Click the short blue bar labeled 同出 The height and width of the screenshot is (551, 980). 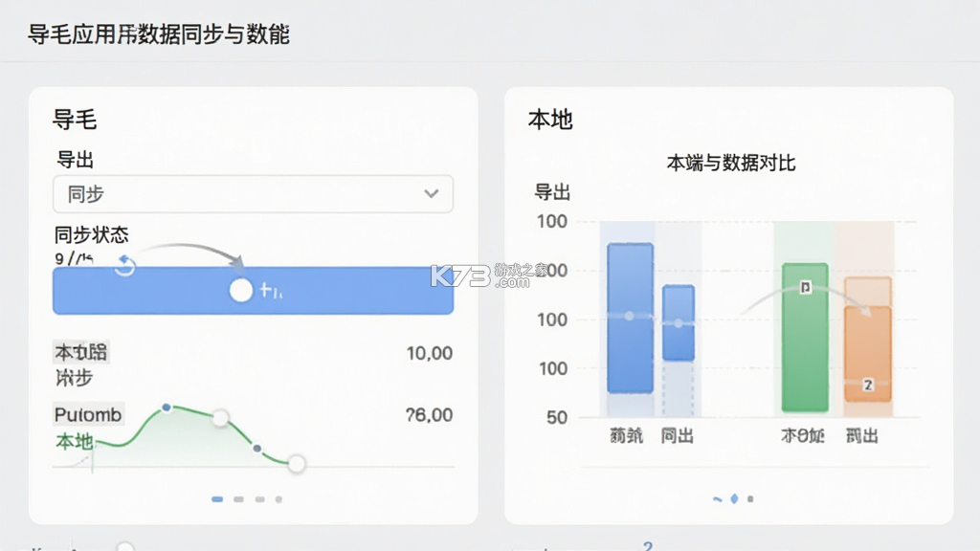pyautogui.click(x=679, y=322)
